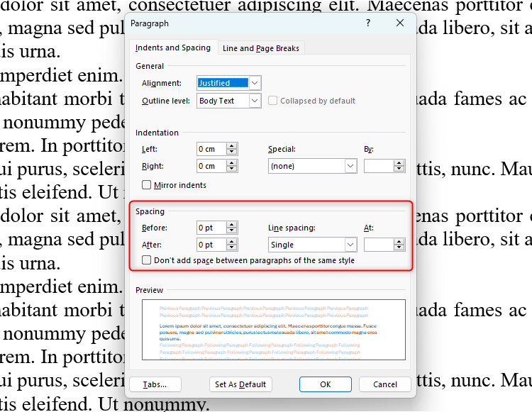Expand the Outline level dropdown

255,101
